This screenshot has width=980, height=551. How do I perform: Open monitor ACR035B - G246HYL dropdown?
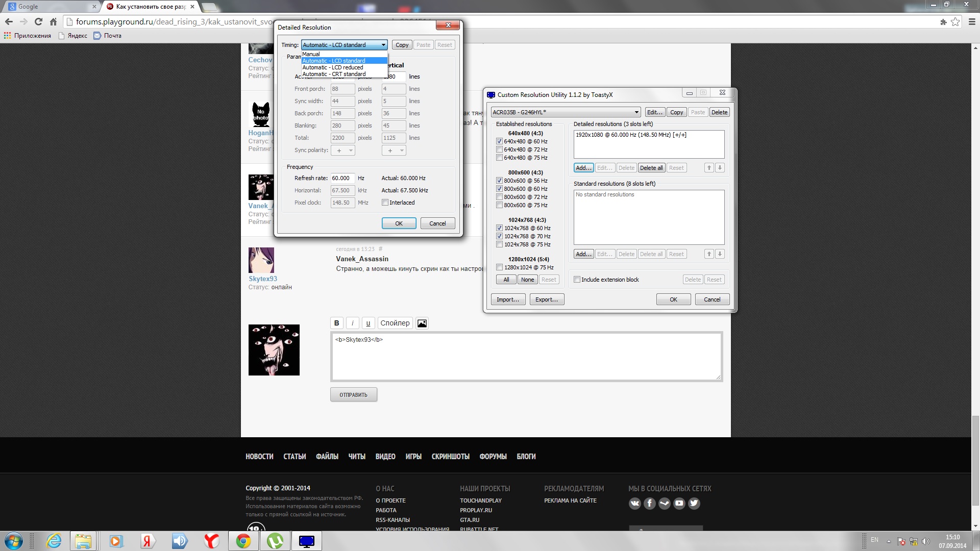566,112
